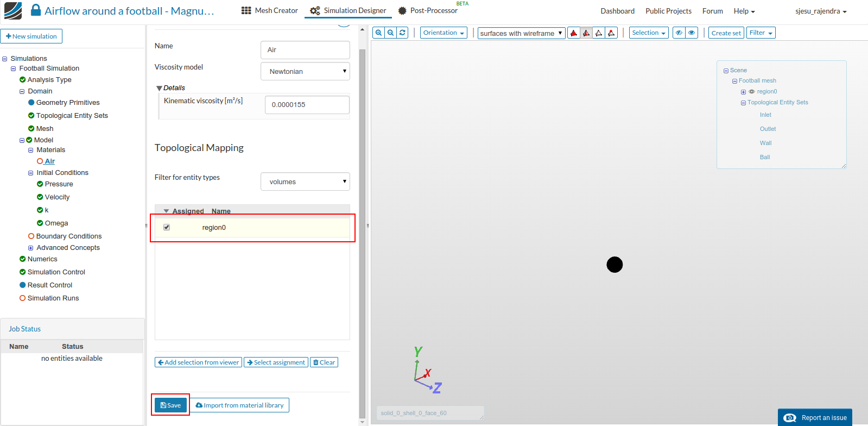The image size is (868, 426).
Task: Click Report an issue button
Action: point(815,417)
